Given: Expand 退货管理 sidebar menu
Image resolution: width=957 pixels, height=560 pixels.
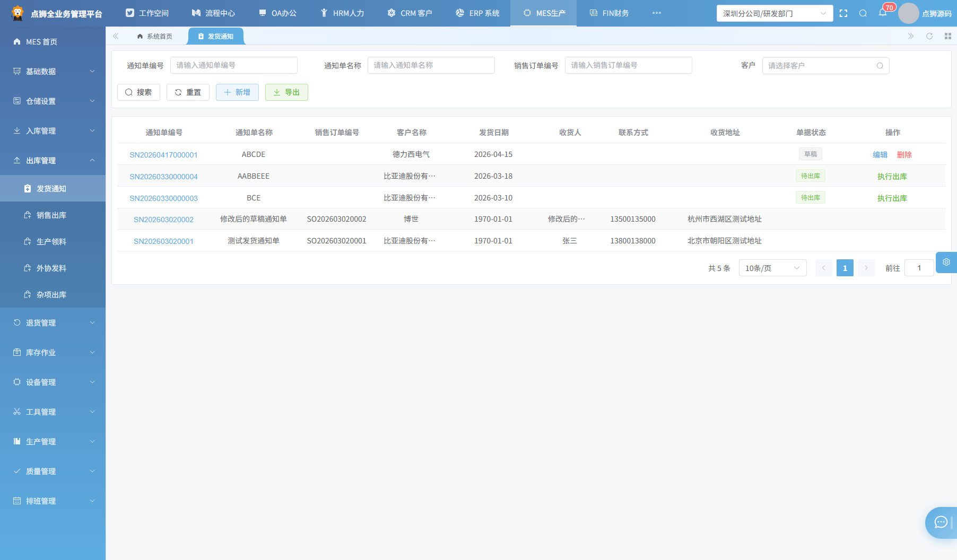Looking at the screenshot, I should [x=53, y=322].
